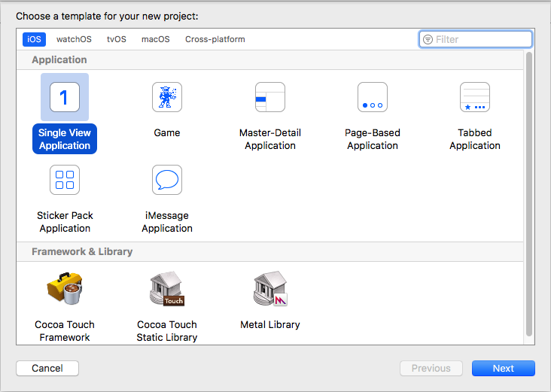Viewport: 551px width, 392px height.
Task: Click the Next button
Action: 503,369
